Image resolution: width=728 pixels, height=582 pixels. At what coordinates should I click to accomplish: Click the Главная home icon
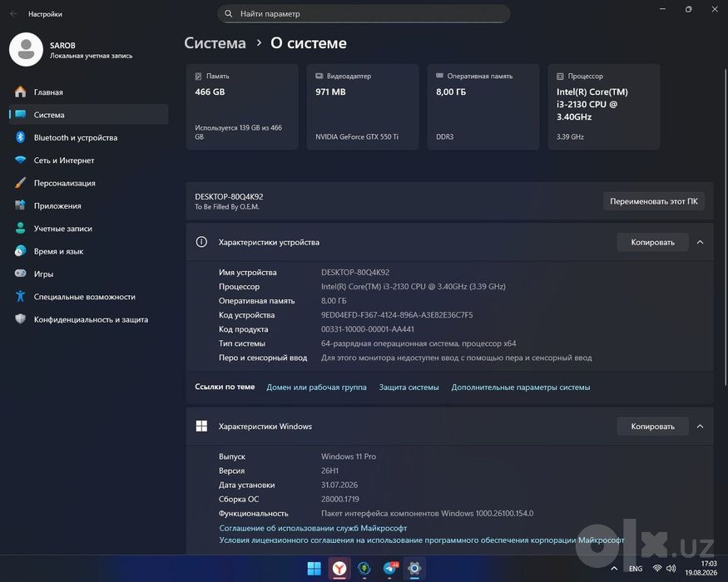pyautogui.click(x=21, y=92)
